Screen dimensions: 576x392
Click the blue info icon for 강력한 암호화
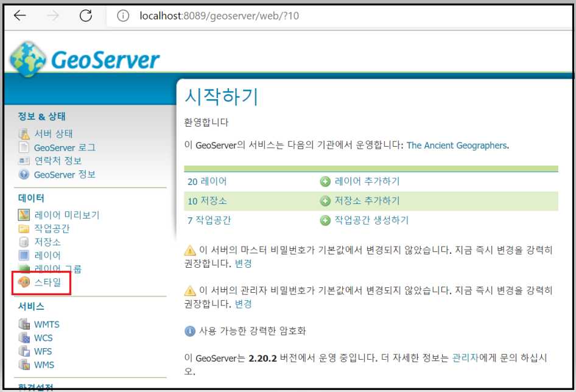click(190, 331)
